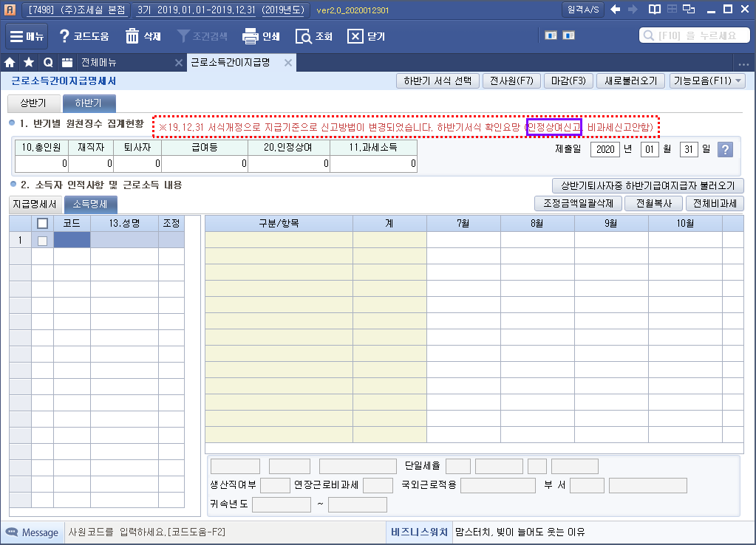The image size is (756, 545).
Task: Open the favorites star icon
Action: [29, 62]
